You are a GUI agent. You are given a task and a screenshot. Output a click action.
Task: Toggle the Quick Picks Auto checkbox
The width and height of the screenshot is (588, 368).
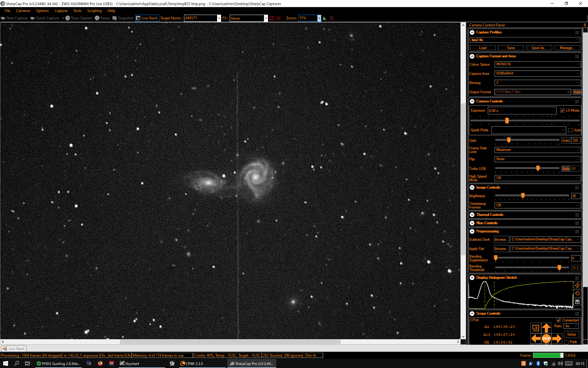[570, 130]
